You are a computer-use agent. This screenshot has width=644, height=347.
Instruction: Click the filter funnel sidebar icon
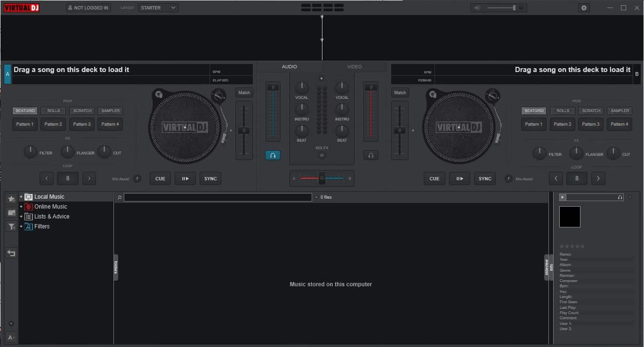pos(12,227)
